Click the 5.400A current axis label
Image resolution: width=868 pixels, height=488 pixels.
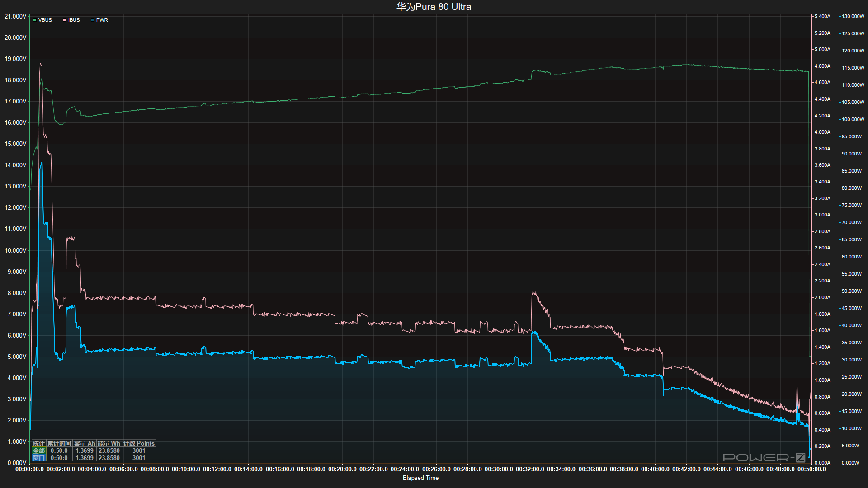tap(822, 16)
